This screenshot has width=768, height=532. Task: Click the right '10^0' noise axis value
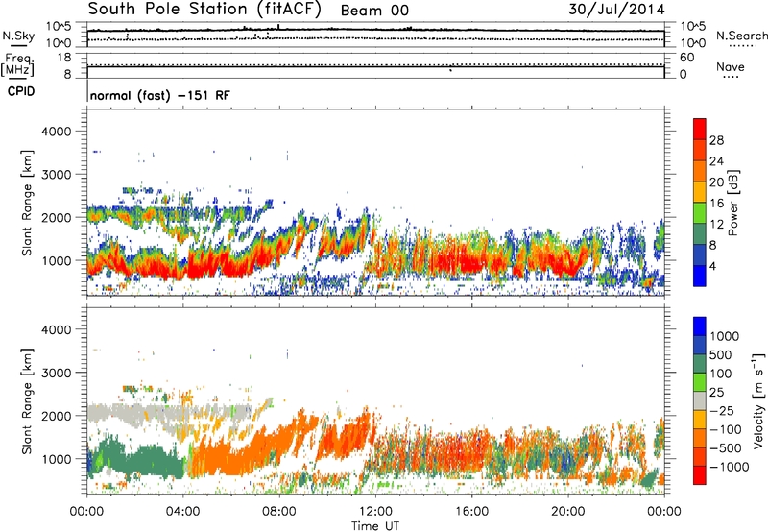[x=692, y=43]
